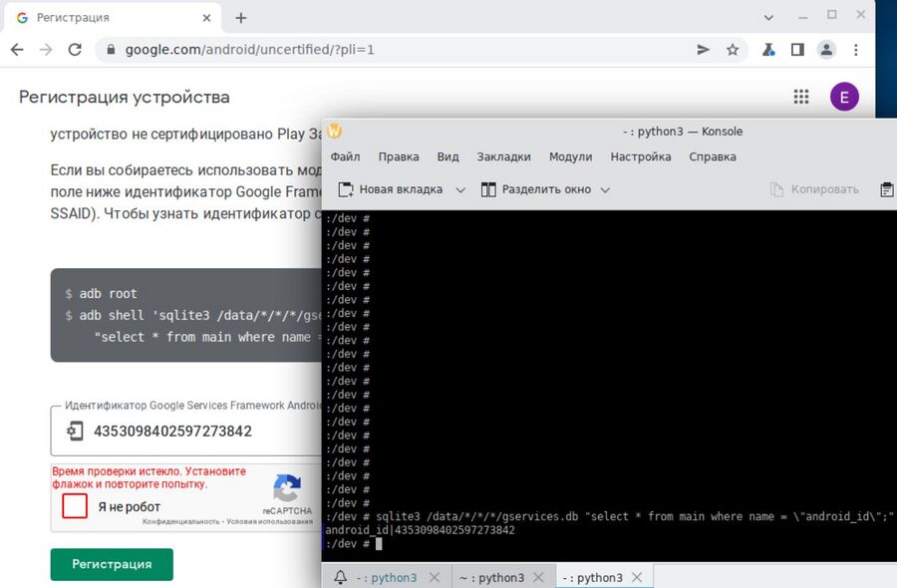The image size is (897, 588).
Task: Click the terminal cursor prompt line
Action: coord(353,544)
